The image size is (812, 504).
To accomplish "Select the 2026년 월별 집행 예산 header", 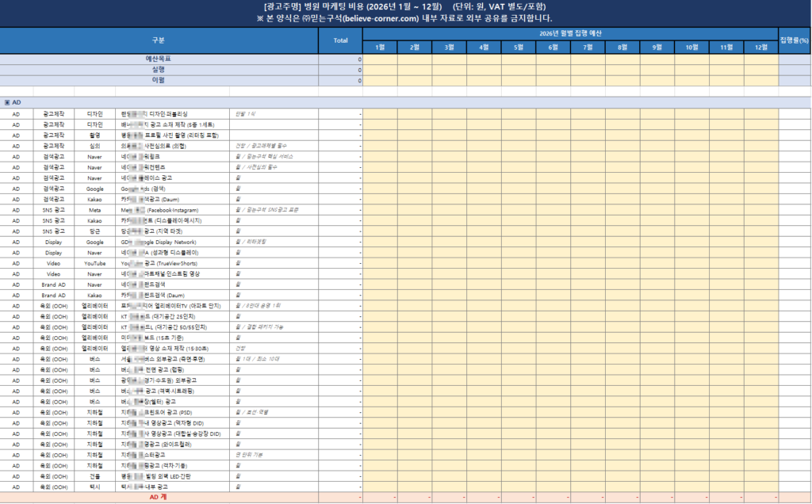I will (570, 33).
